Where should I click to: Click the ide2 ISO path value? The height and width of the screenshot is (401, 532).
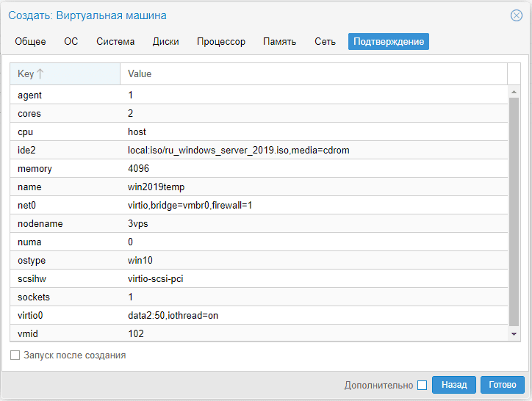pos(239,150)
